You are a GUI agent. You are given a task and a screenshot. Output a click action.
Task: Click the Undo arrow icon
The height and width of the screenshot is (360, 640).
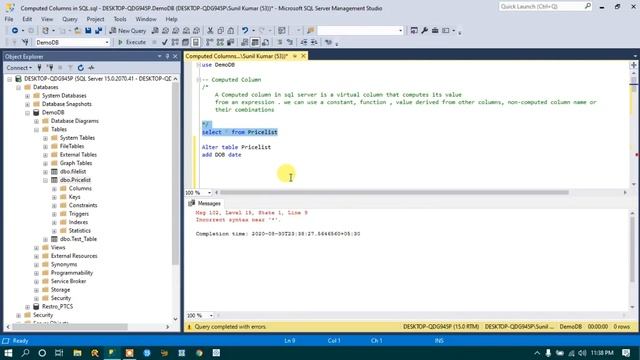coord(245,31)
